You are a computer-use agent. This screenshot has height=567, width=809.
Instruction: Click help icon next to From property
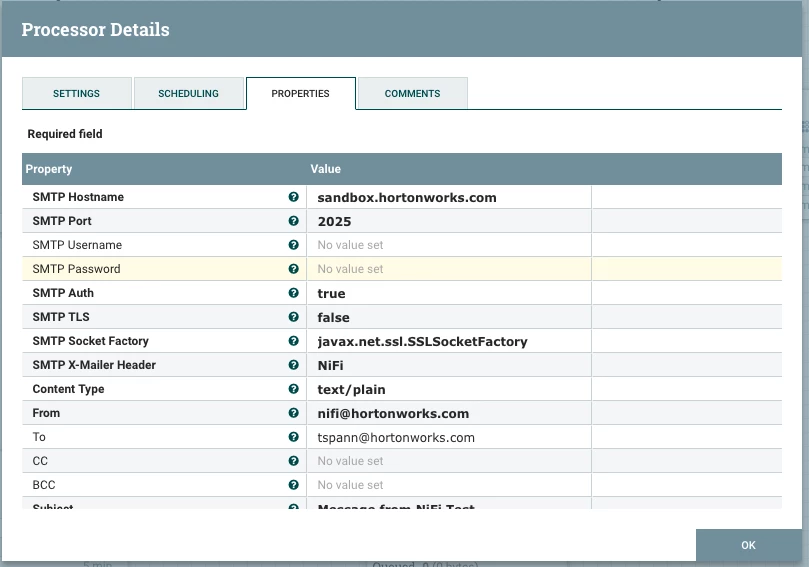[294, 413]
